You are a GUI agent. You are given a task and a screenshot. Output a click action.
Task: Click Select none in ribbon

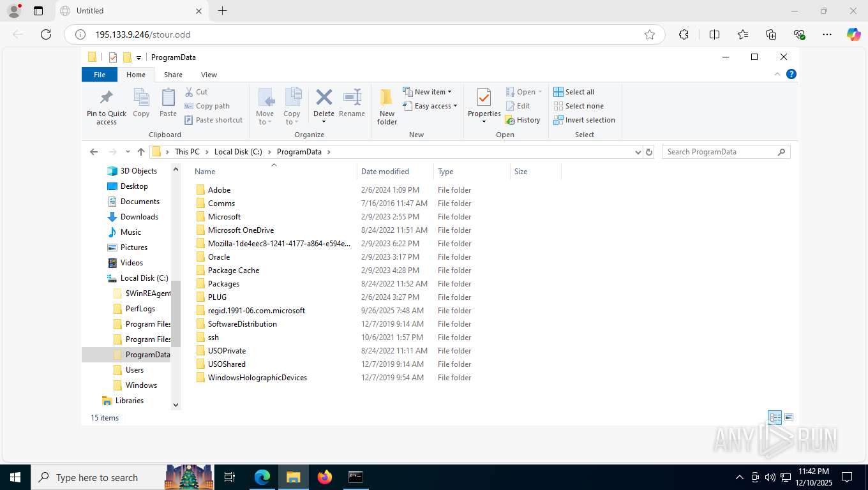pyautogui.click(x=578, y=106)
